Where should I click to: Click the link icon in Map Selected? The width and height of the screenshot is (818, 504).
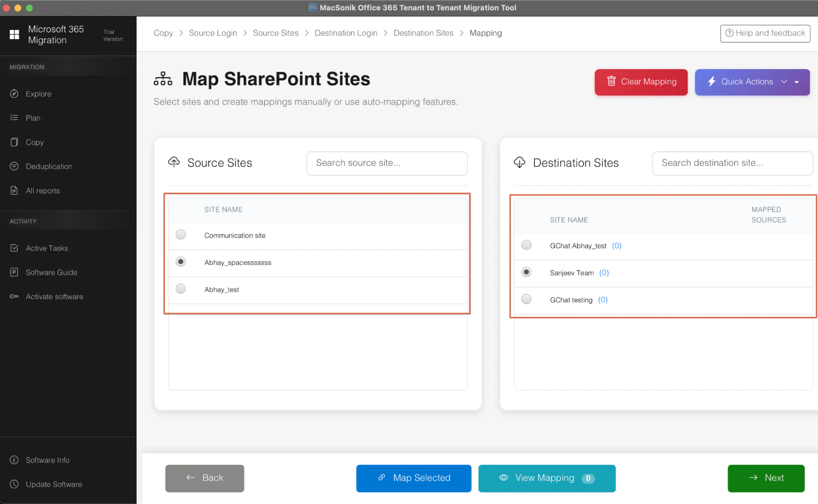click(381, 477)
